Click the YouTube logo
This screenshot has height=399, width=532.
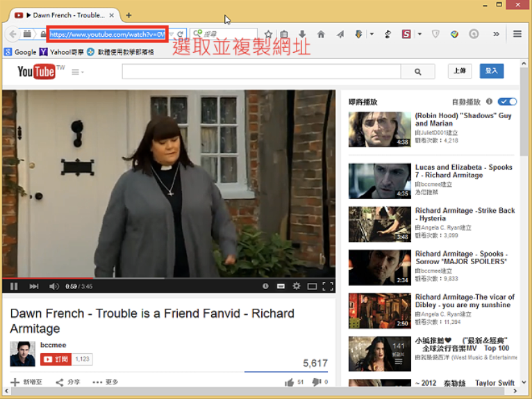36,72
